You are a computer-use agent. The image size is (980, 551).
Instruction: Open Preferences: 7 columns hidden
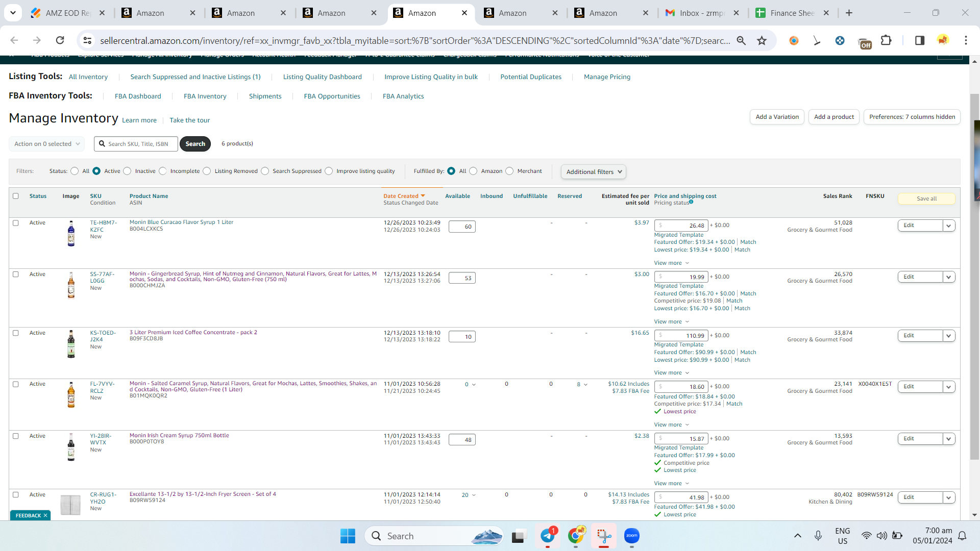coord(912,117)
